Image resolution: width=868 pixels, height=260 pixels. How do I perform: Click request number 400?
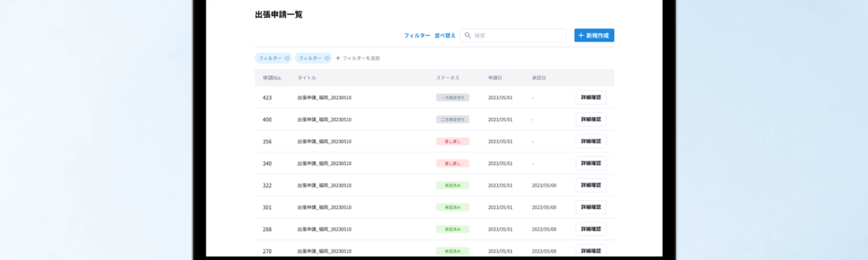(x=267, y=119)
